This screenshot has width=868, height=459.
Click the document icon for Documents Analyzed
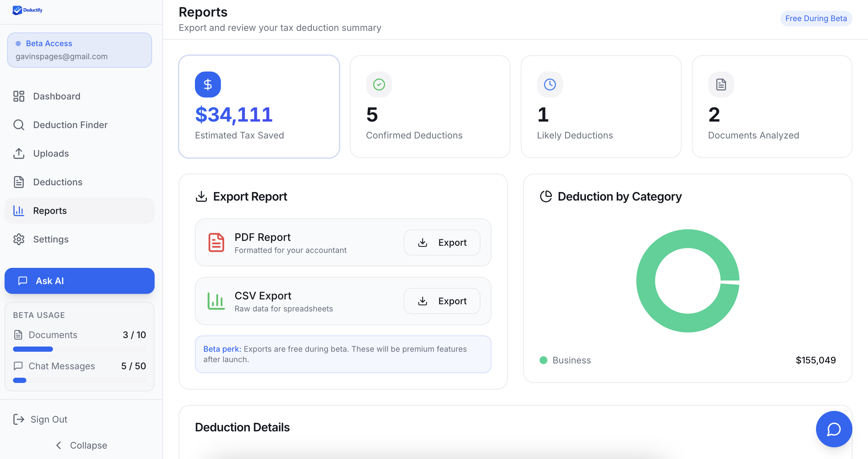click(721, 84)
